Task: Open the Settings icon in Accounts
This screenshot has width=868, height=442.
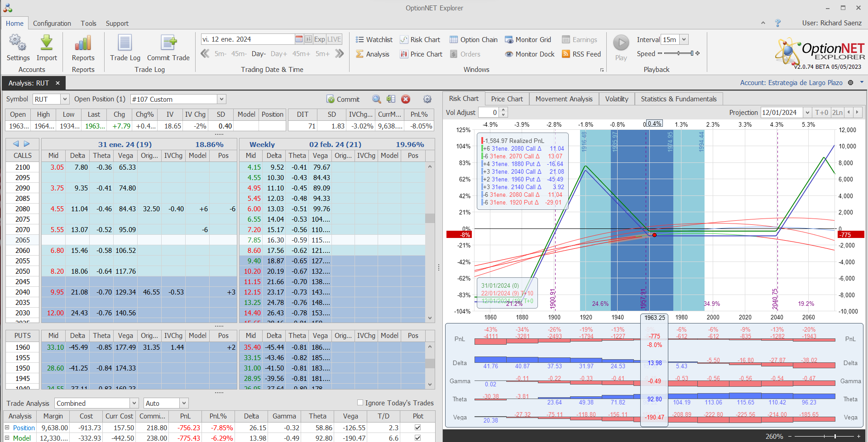Action: [18, 43]
